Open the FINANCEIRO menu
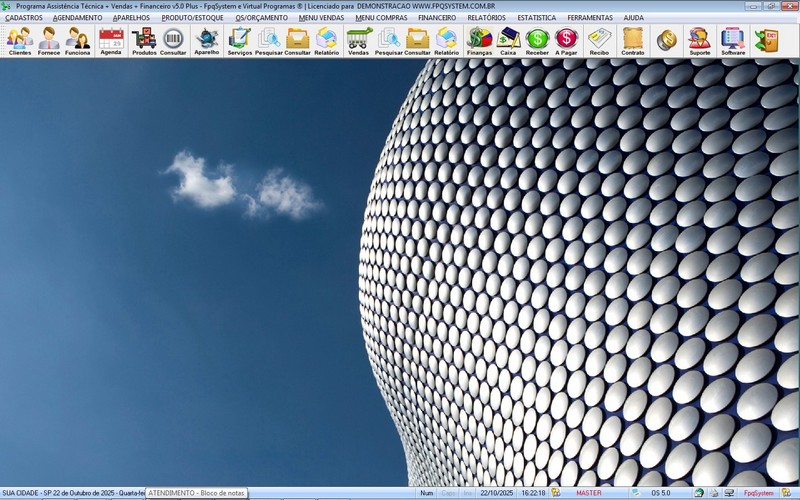Screen dimensions: 800x500 437,18
